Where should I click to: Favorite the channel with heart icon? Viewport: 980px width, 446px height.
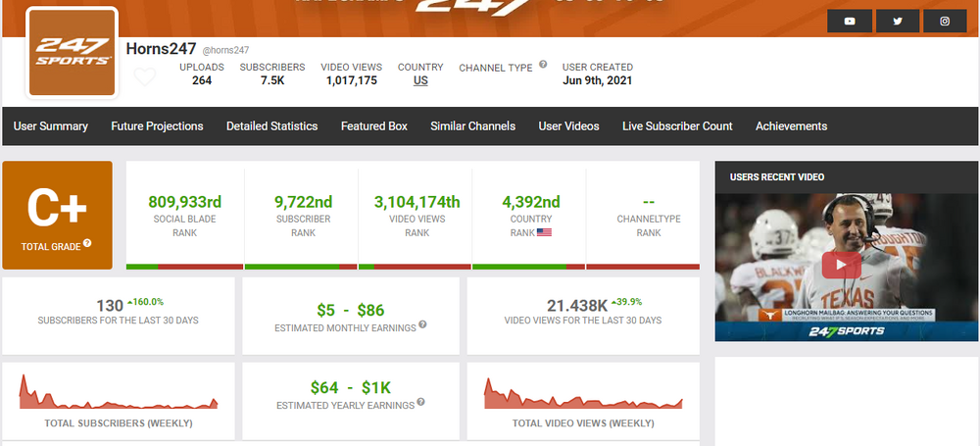click(x=145, y=77)
